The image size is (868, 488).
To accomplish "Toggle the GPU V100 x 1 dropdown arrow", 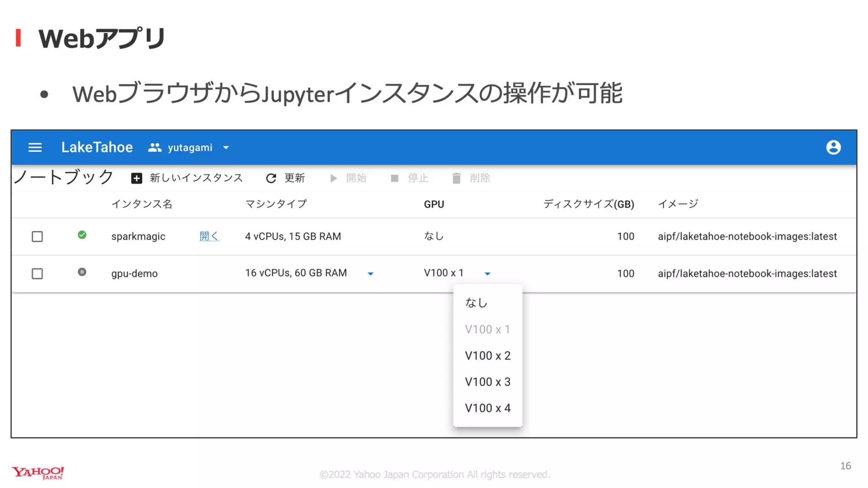I will click(487, 274).
